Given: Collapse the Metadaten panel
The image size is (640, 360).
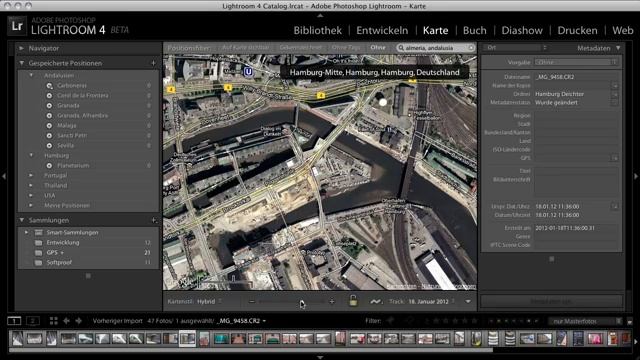Looking at the screenshot, I should pos(618,48).
